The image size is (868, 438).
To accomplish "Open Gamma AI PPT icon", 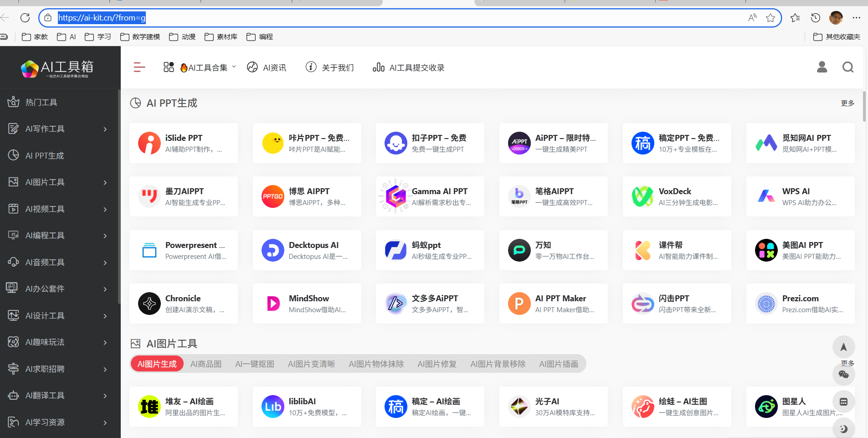I will (396, 196).
